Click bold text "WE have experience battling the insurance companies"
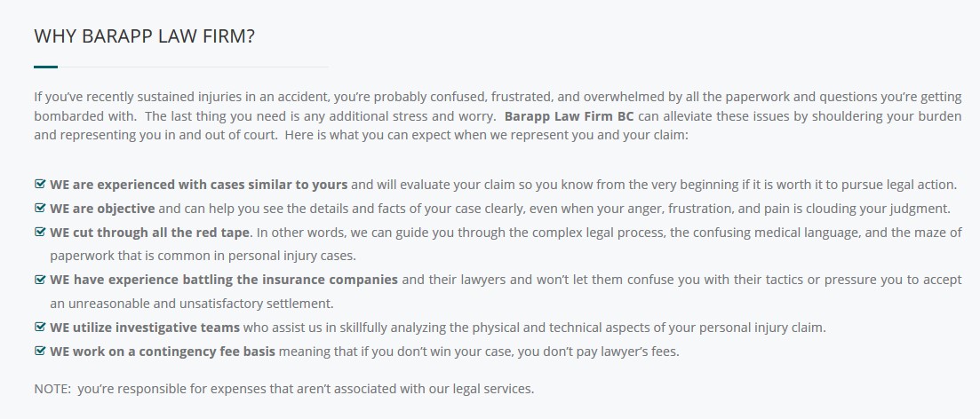Screen dimensions: 980x419 224,280
